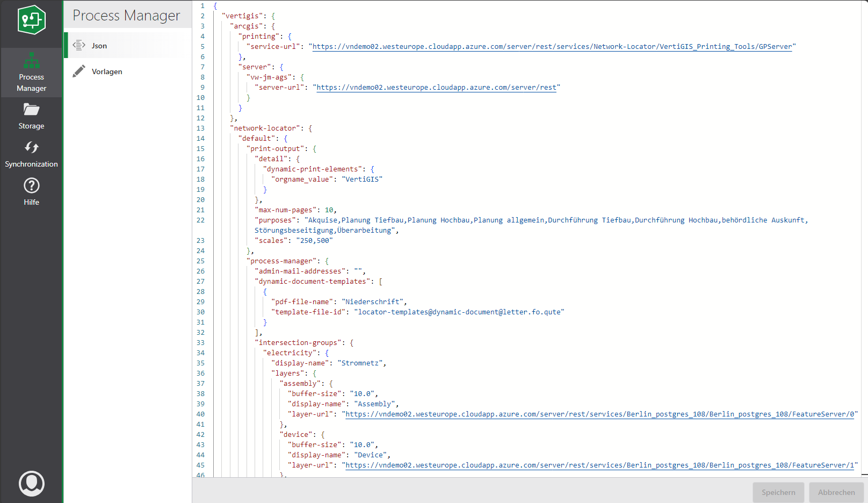This screenshot has width=868, height=503.
Task: Click the "vertigis" key on line 2
Action: 242,16
